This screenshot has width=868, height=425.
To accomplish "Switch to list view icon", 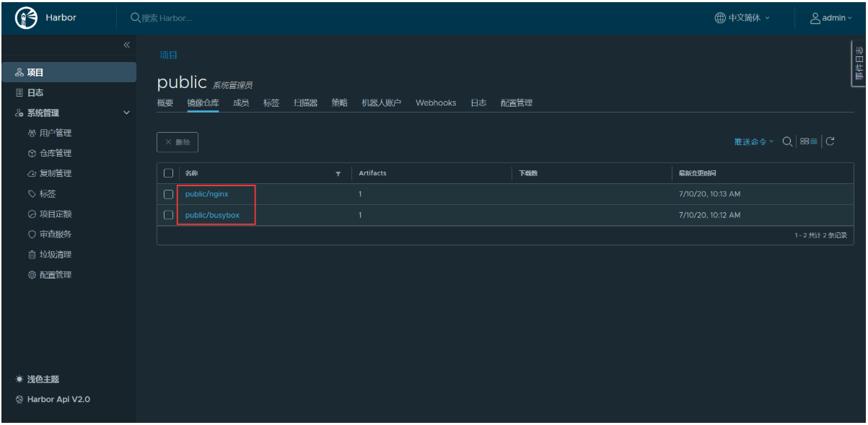I will pos(813,141).
